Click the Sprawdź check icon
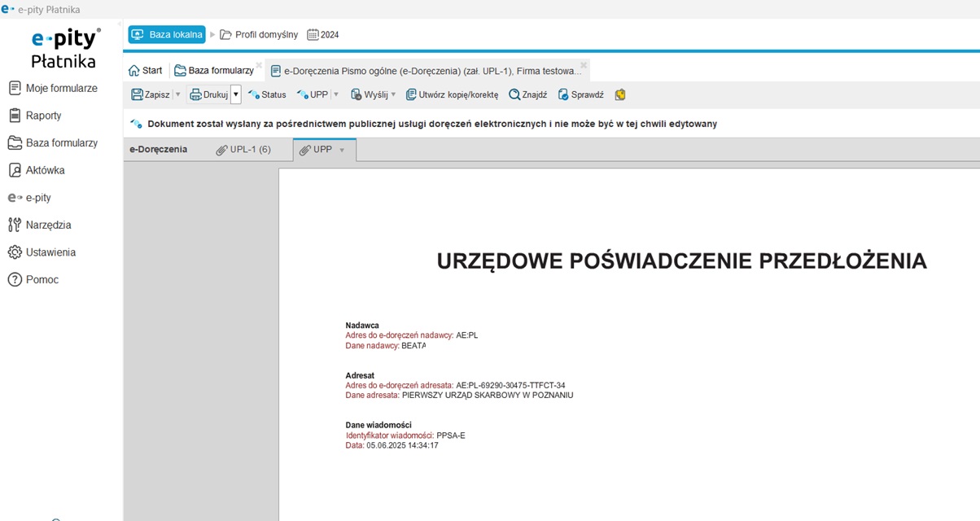The height and width of the screenshot is (521, 980). (x=563, y=94)
